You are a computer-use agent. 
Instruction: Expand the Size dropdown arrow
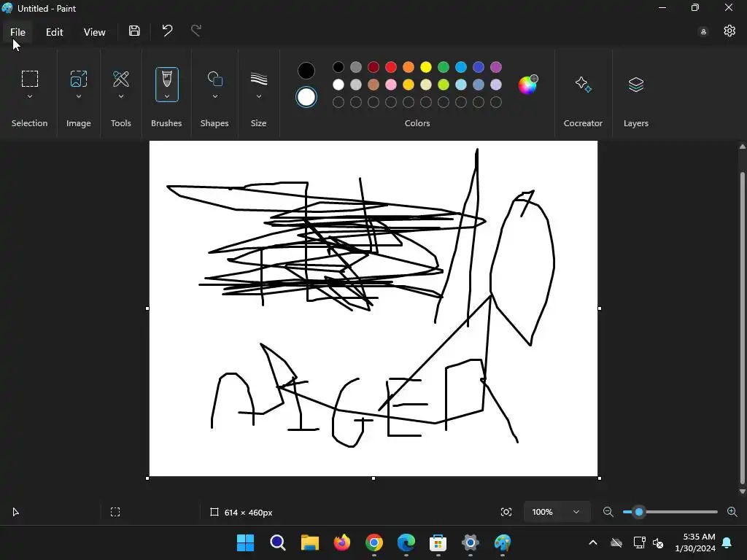259,96
